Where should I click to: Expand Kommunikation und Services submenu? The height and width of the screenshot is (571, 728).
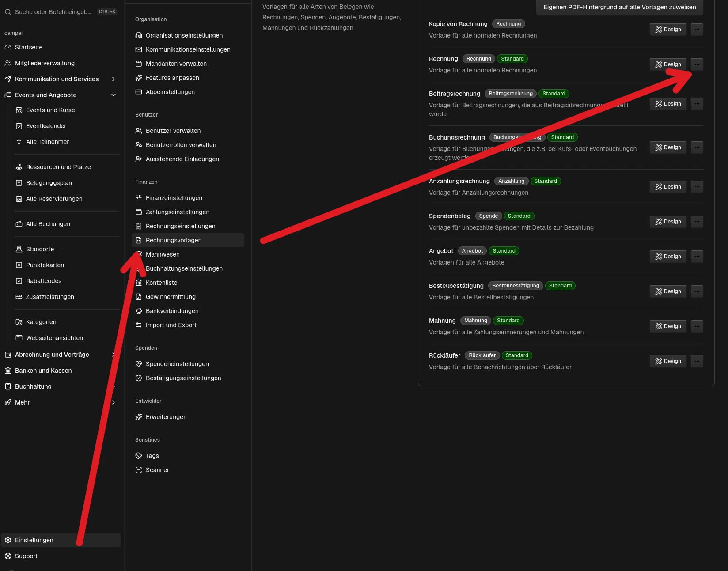tap(114, 79)
